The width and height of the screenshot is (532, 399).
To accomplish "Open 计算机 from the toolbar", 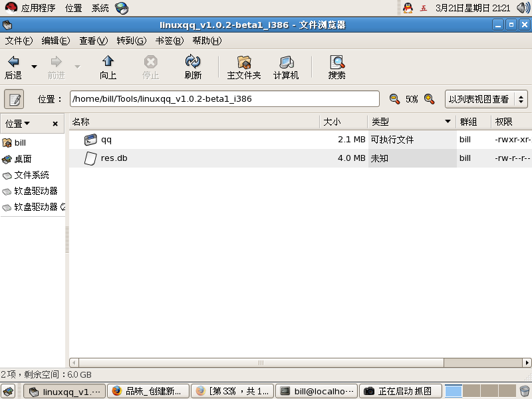I will tap(286, 67).
